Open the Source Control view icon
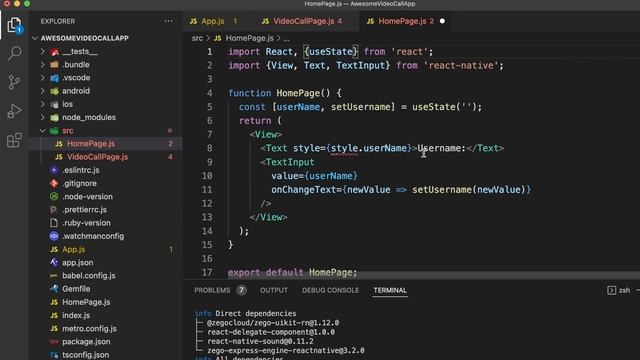Viewport: 640px width, 360px height. [14, 82]
